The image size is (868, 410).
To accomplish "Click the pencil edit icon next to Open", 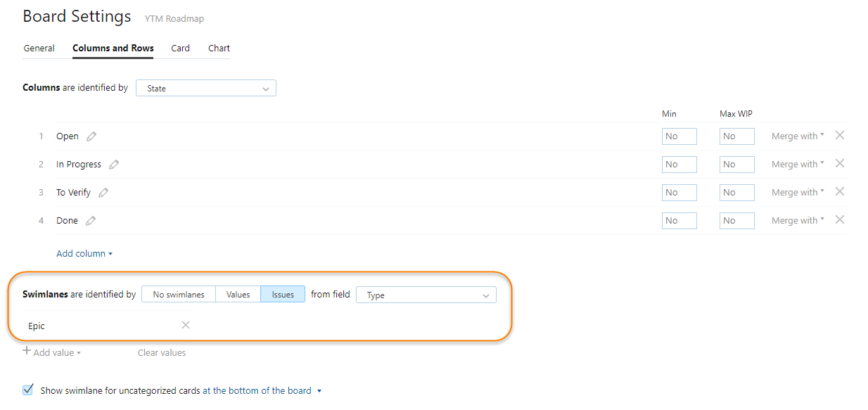I will click(x=91, y=136).
